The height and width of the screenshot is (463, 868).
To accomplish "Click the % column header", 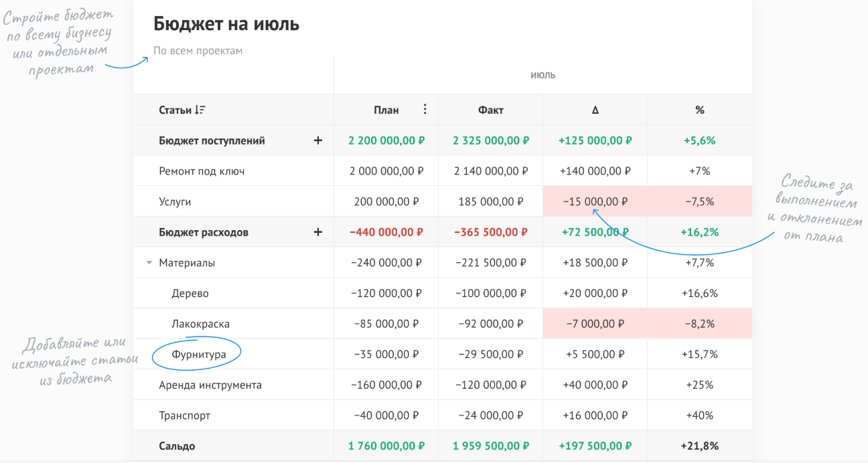I will [699, 110].
